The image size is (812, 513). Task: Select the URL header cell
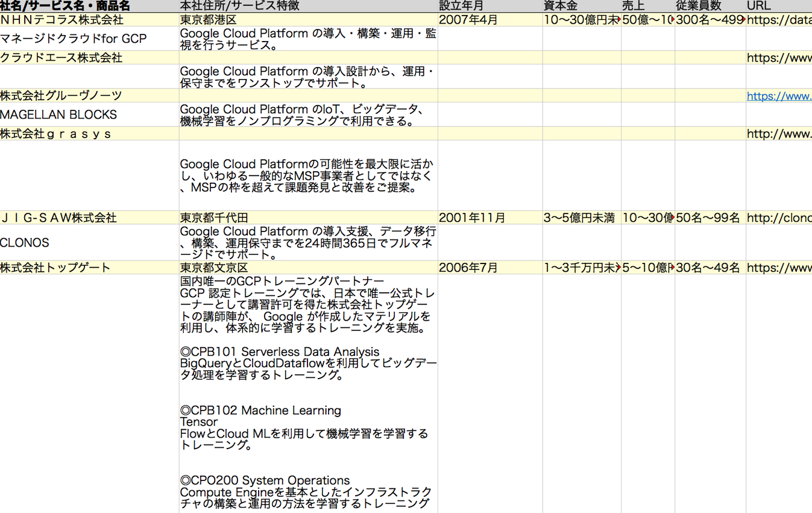[x=779, y=6]
